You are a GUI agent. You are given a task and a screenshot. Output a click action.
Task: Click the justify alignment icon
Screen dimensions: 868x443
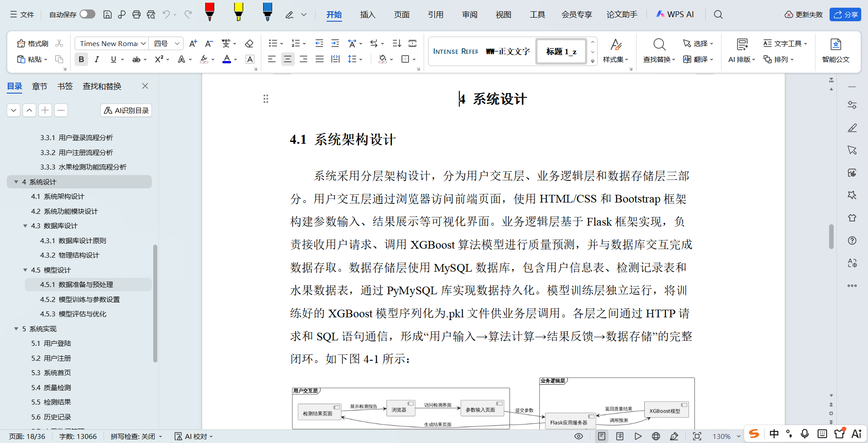click(x=319, y=59)
